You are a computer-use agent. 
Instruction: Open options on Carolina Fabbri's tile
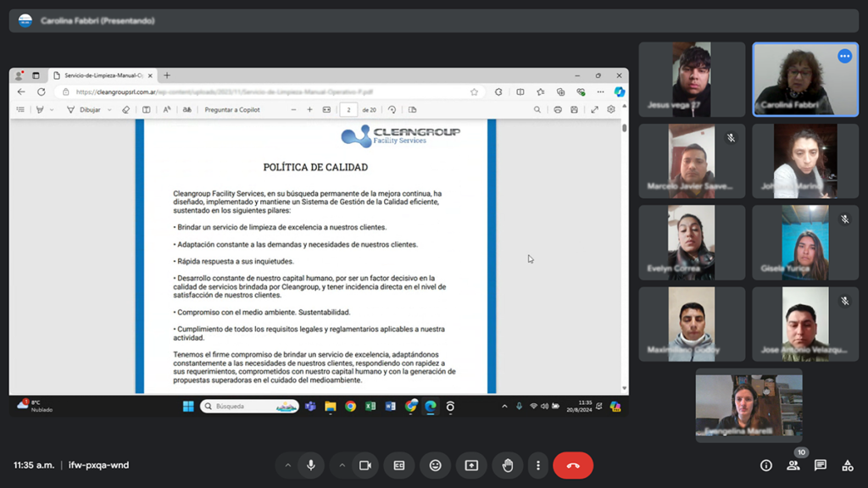844,56
